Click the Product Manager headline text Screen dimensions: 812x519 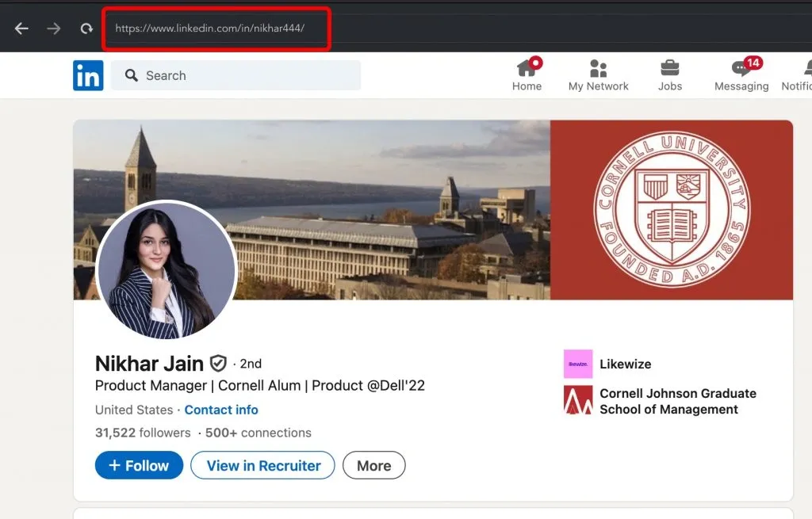coord(260,386)
